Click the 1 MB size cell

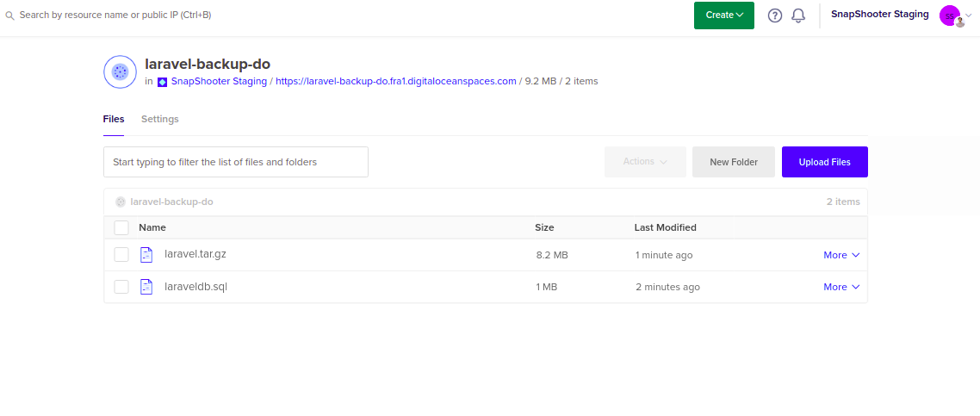tap(546, 288)
